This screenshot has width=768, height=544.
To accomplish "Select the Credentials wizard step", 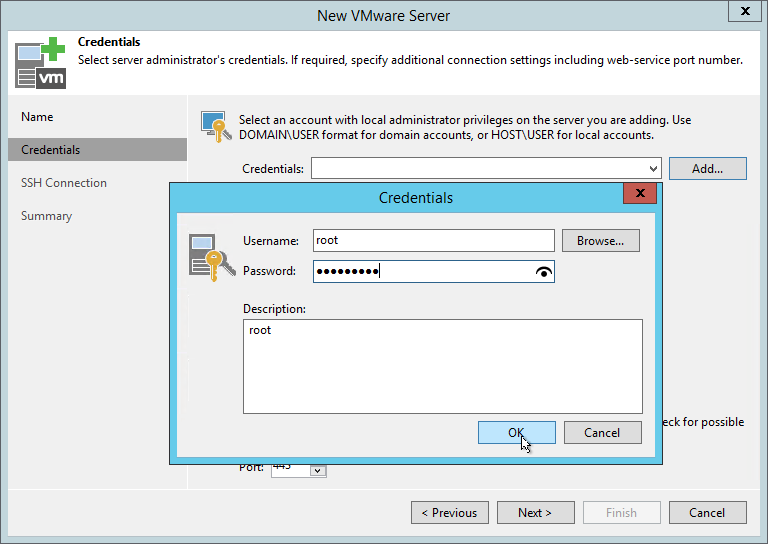I will tap(97, 150).
